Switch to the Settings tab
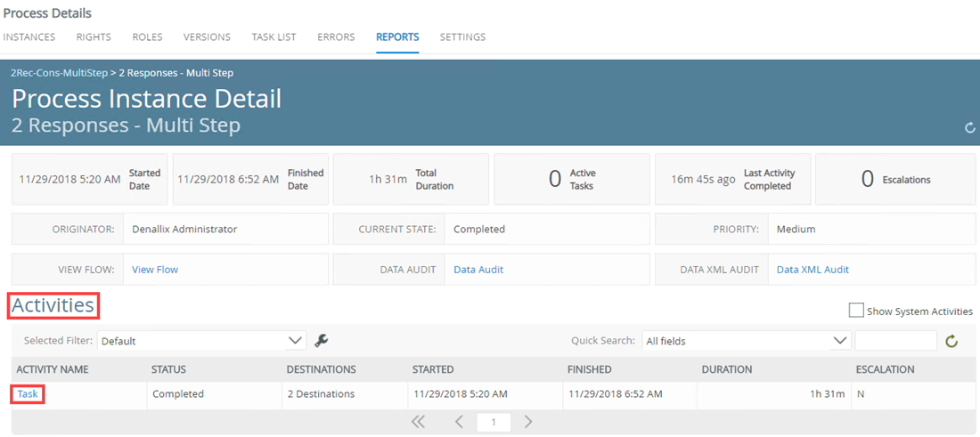This screenshot has width=980, height=437. click(x=462, y=36)
